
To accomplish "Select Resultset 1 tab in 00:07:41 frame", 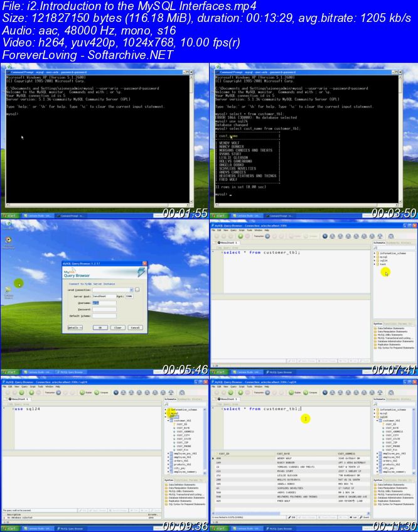I will click(x=228, y=242).
